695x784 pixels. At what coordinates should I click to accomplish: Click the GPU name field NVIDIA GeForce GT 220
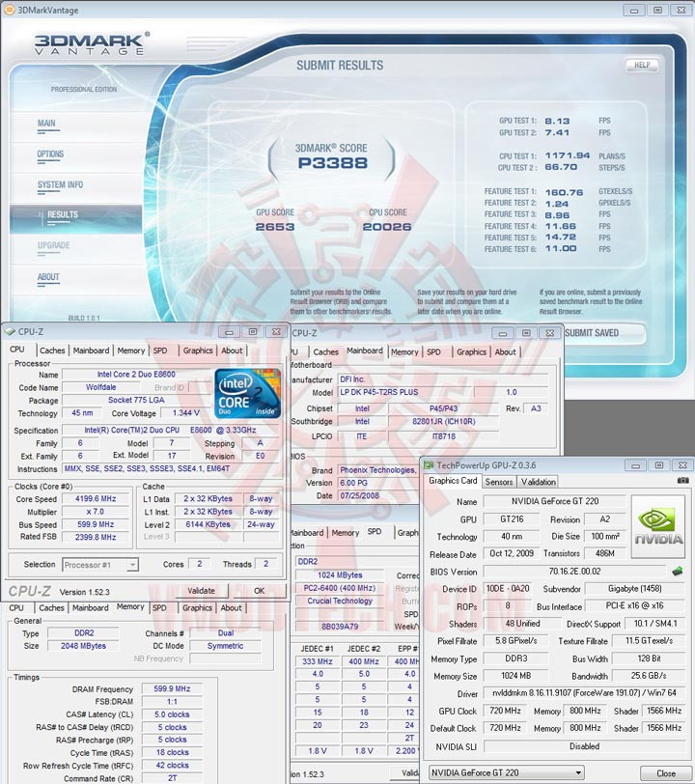(x=554, y=501)
